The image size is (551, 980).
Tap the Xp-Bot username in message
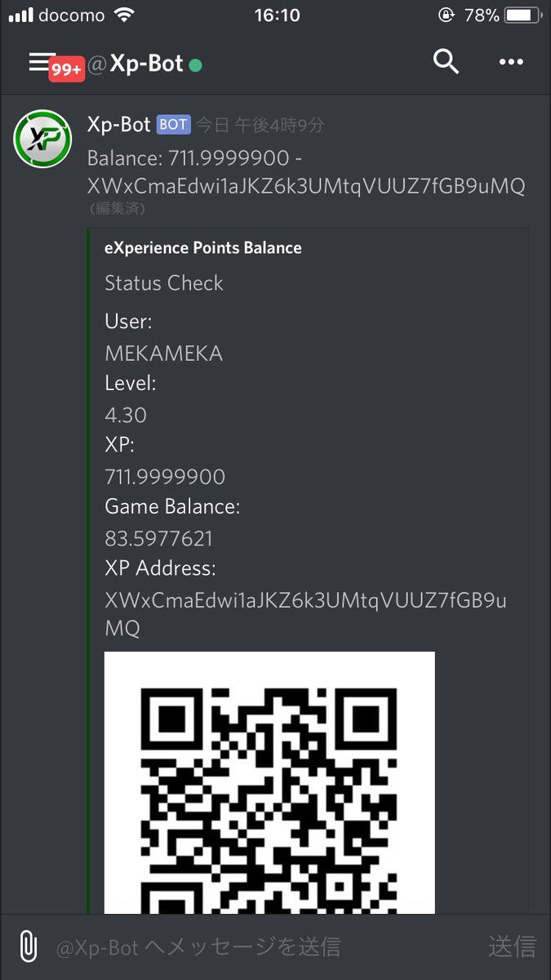coord(119,124)
